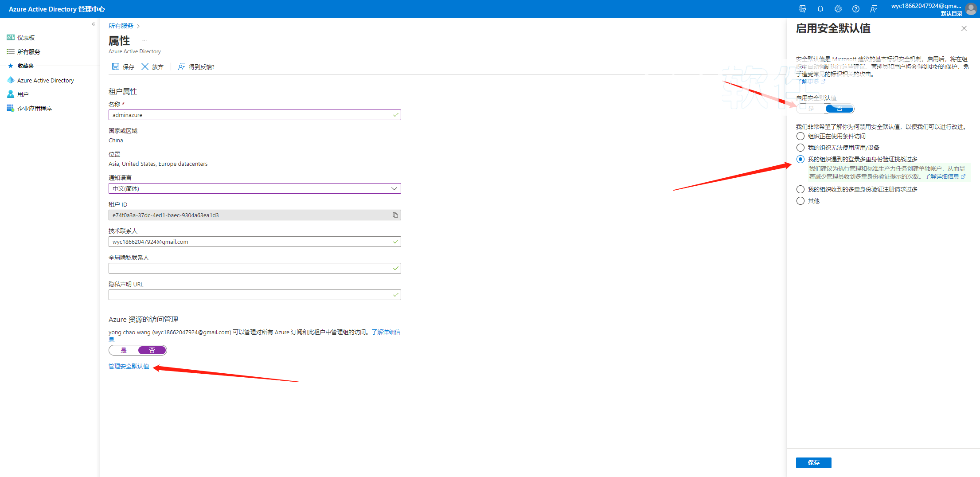Click the discard X icon in toolbar

(145, 66)
